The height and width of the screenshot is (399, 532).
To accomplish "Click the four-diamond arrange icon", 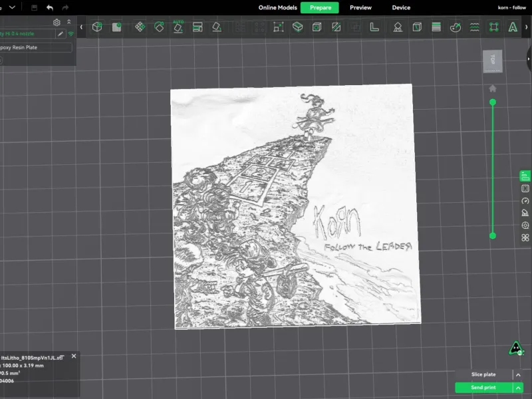I will click(x=140, y=27).
